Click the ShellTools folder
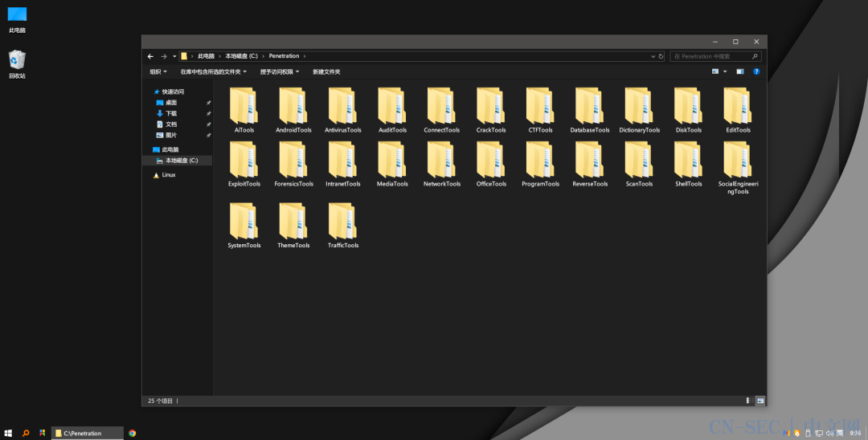 point(689,164)
